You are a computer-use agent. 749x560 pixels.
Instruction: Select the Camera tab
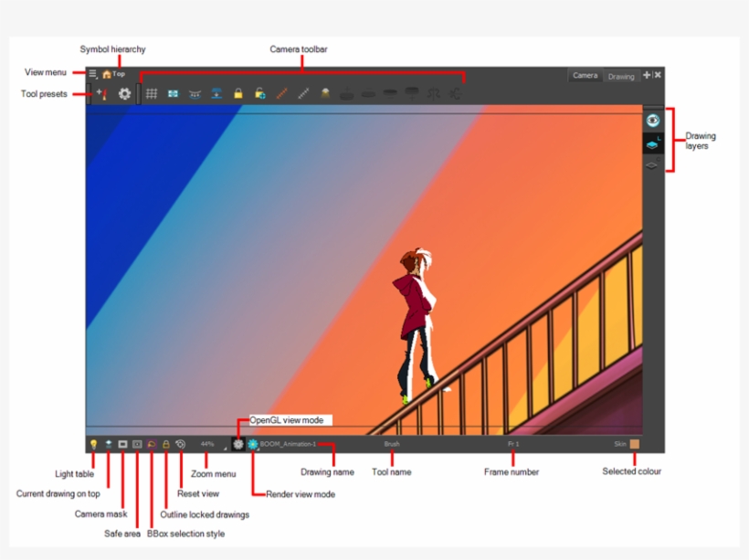pyautogui.click(x=585, y=76)
